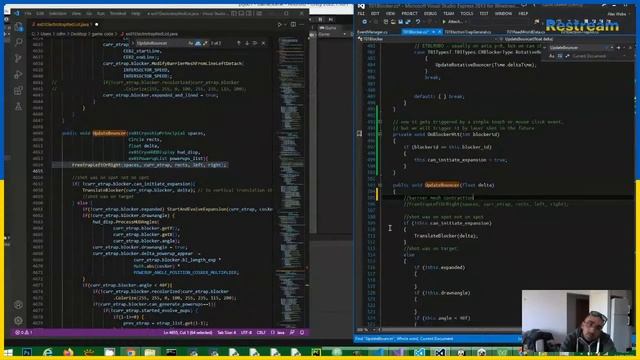Toggle Match Whole Word in VS Code find widget
Image resolution: width=640 pixels, height=360 pixels.
tap(198, 43)
